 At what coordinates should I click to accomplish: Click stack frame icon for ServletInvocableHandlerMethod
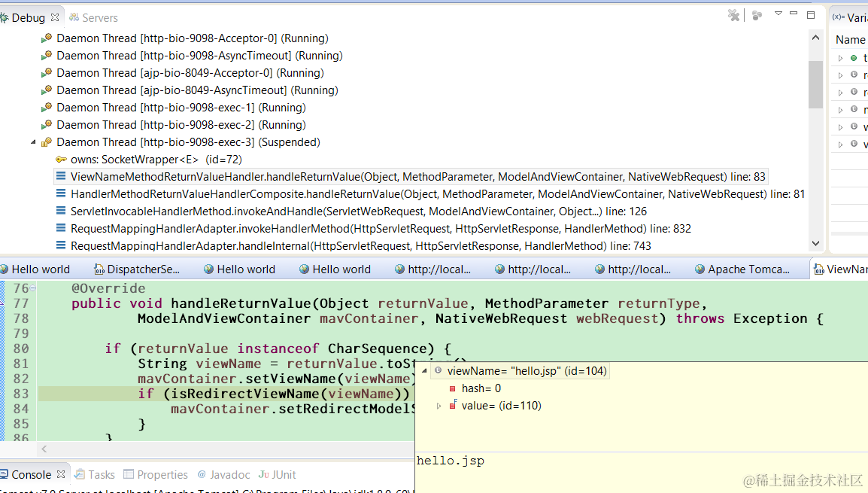[61, 211]
